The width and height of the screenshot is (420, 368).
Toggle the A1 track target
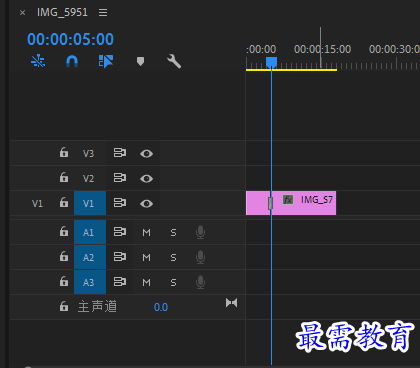[90, 232]
